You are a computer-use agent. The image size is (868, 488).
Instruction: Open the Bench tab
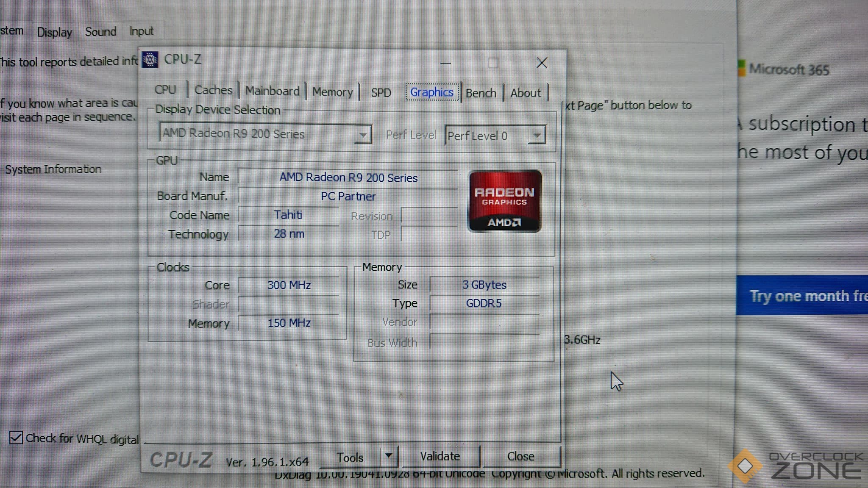point(481,93)
